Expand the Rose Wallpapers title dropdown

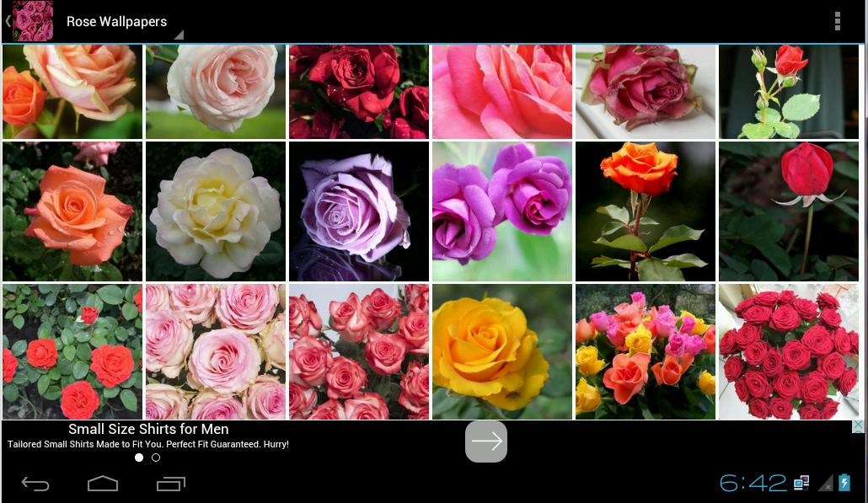pos(179,35)
